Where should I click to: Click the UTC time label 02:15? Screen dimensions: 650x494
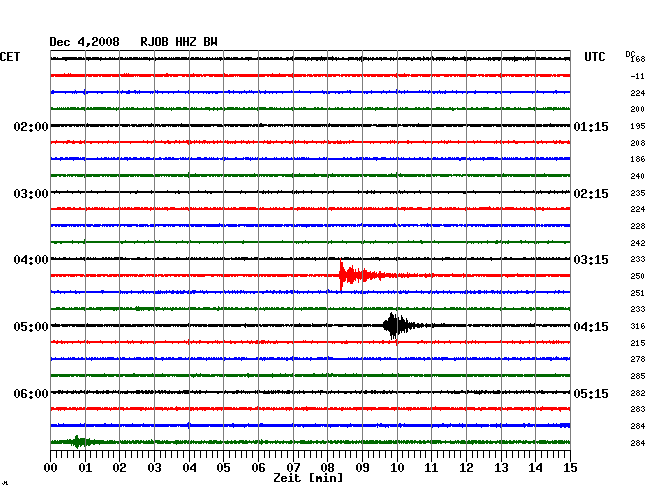591,194
